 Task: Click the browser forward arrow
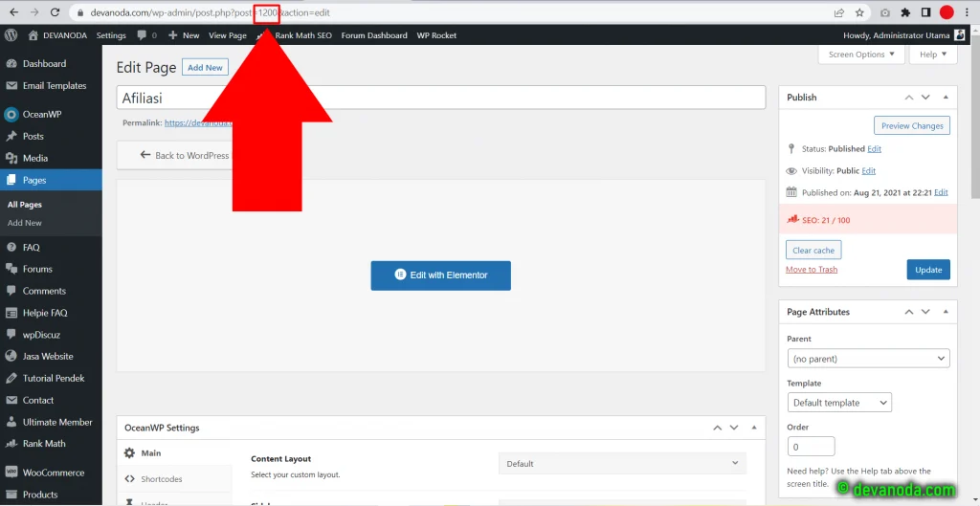pyautogui.click(x=34, y=12)
